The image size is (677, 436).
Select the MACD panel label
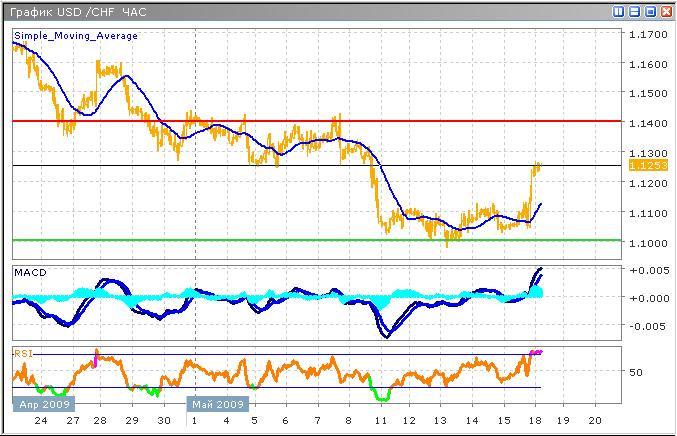tap(29, 272)
